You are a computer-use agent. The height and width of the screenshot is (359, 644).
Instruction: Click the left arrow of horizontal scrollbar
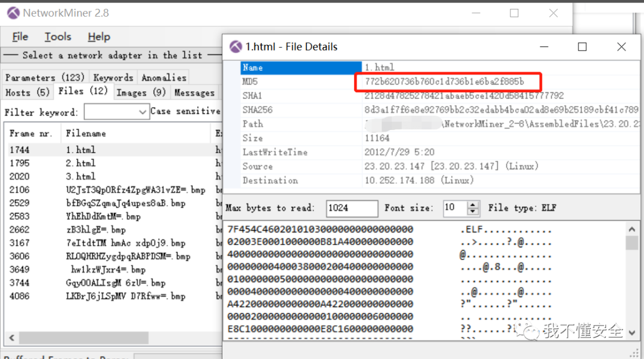click(11, 338)
